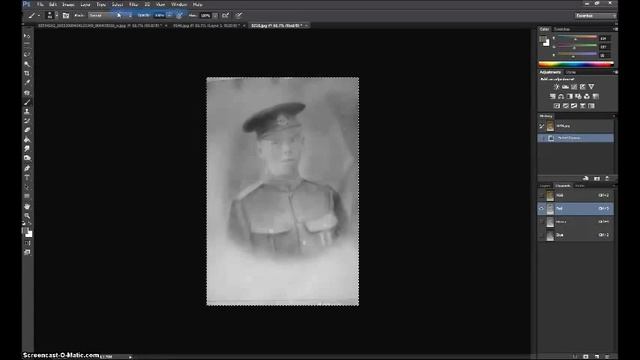640x360 pixels.
Task: Switch to the first document tab
Action: [99, 26]
